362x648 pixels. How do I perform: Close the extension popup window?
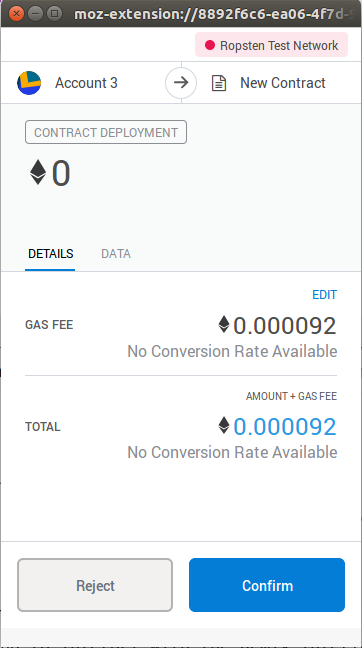click(17, 14)
